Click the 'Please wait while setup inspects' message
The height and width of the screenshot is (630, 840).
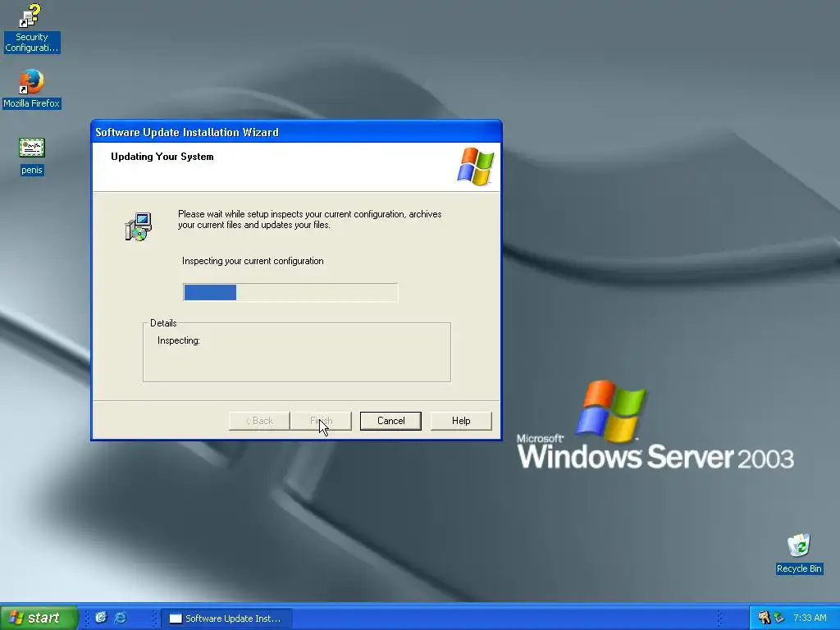pos(309,219)
